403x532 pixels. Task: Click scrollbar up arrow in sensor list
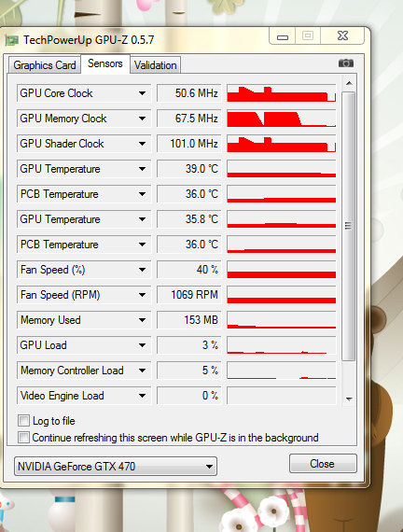[x=349, y=83]
